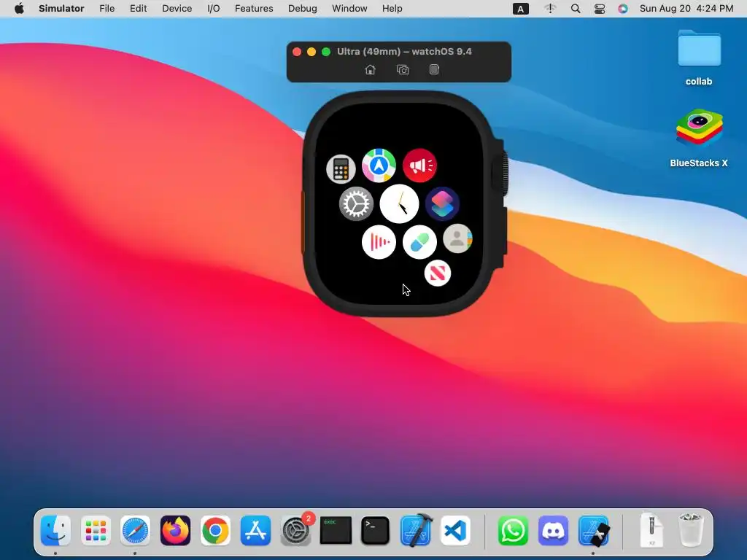
Task: Open Visual Studio Code from the Dock
Action: pos(455,531)
